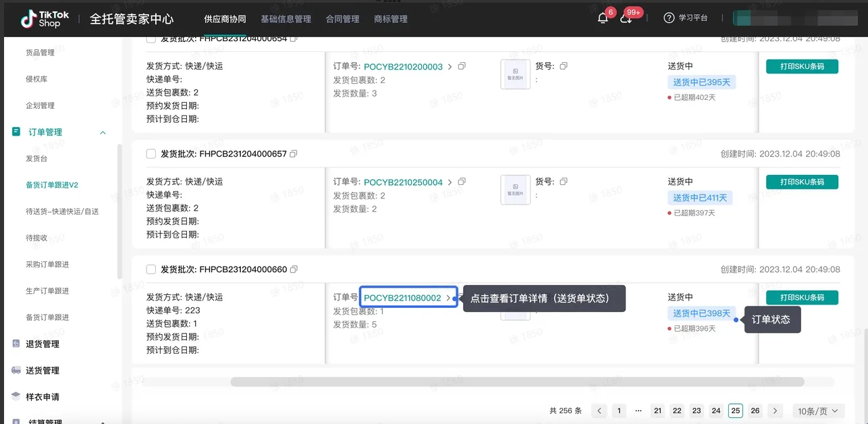Open 发货台 in the sidebar
868x424 pixels.
36,159
